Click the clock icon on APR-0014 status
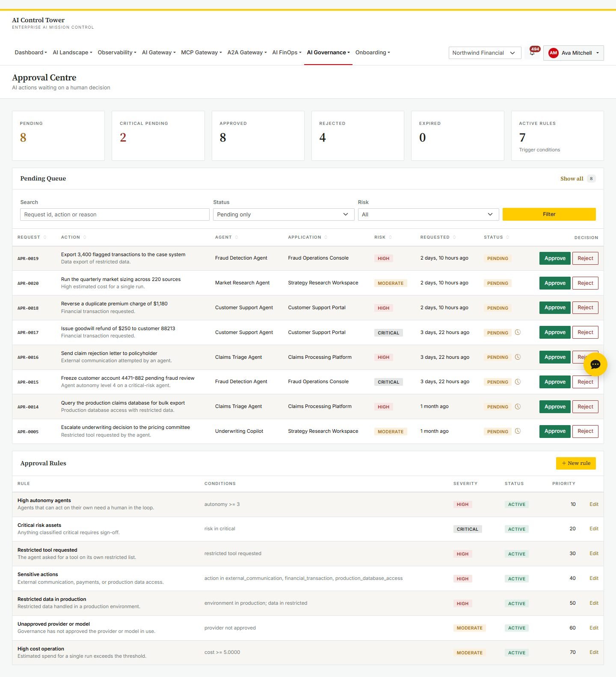 tap(518, 407)
